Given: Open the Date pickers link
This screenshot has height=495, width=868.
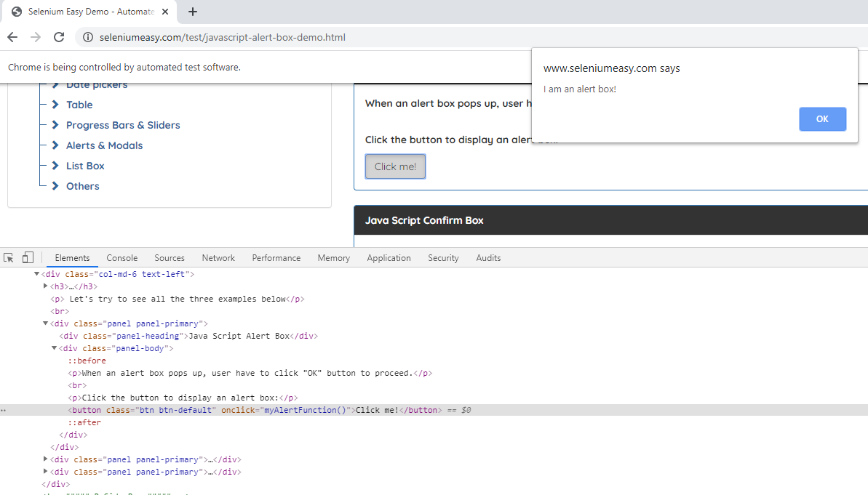Looking at the screenshot, I should point(97,85).
